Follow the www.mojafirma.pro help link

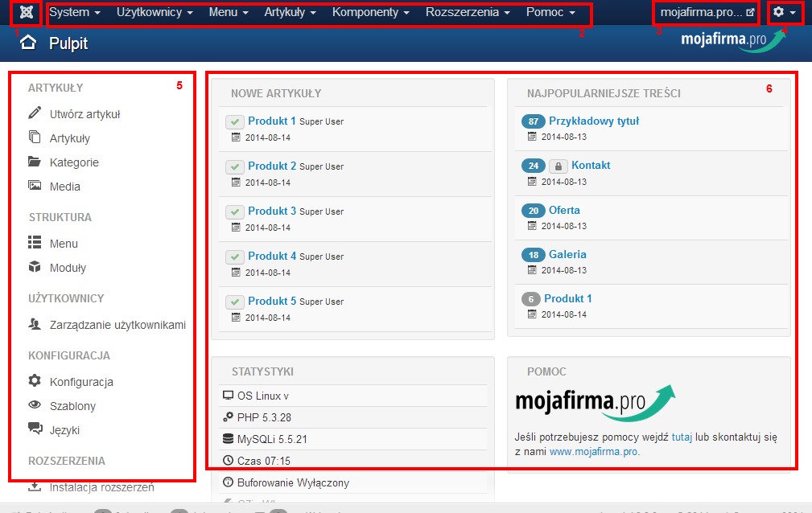595,452
